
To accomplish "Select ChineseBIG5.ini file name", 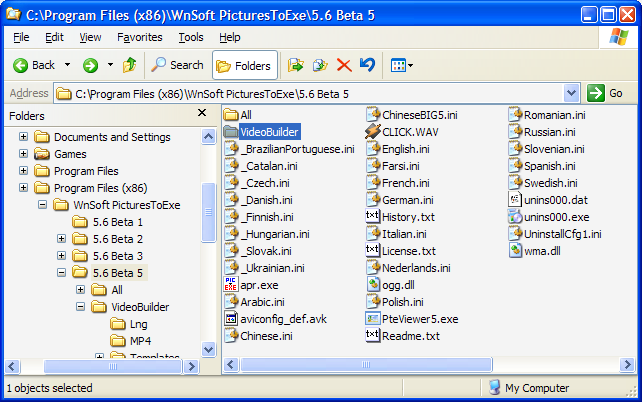I will point(419,115).
